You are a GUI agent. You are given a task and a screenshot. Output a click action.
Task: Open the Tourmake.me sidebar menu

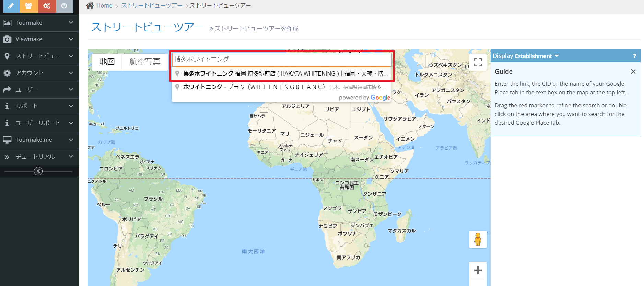[x=39, y=140]
